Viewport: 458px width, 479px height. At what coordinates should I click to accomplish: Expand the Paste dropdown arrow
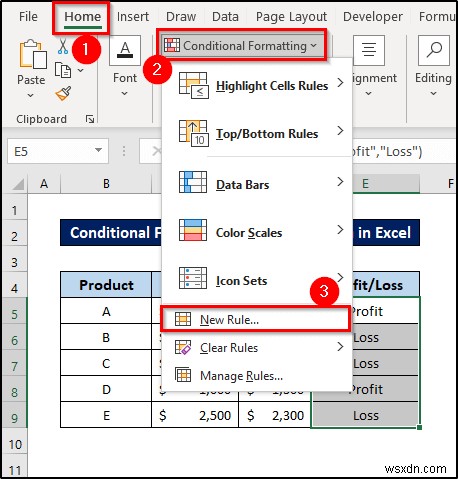[30, 95]
